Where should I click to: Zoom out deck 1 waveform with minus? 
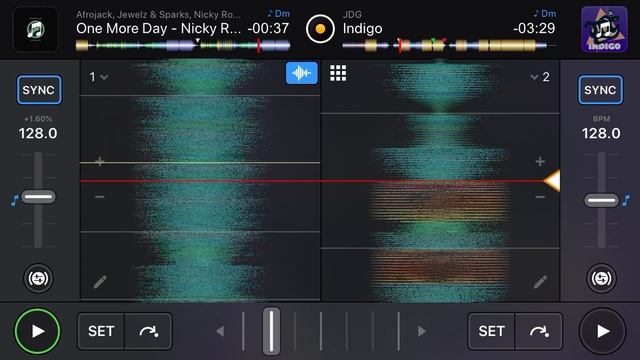(x=100, y=197)
